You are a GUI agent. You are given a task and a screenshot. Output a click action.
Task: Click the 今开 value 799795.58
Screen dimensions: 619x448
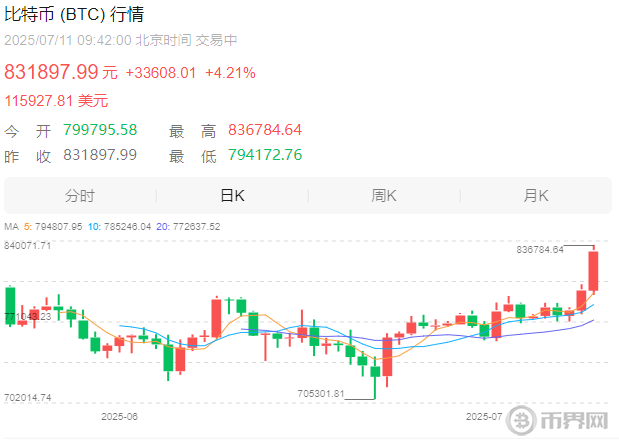pyautogui.click(x=100, y=130)
